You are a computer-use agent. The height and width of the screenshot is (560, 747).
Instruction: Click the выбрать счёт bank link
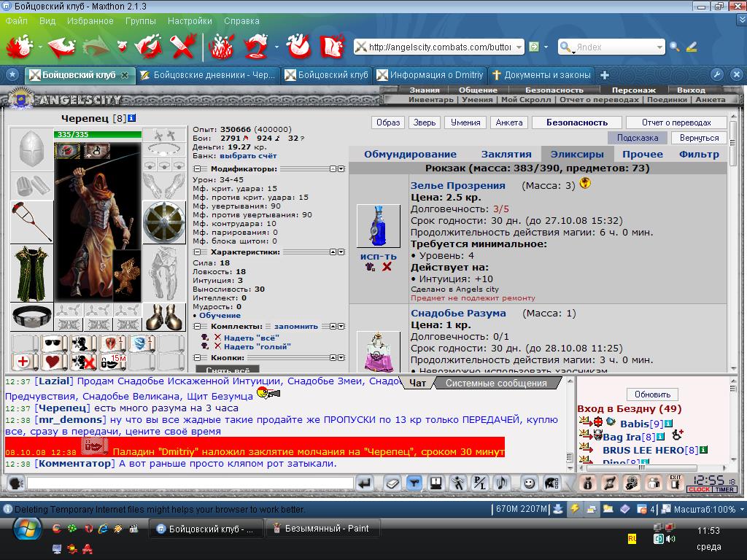tap(248, 156)
